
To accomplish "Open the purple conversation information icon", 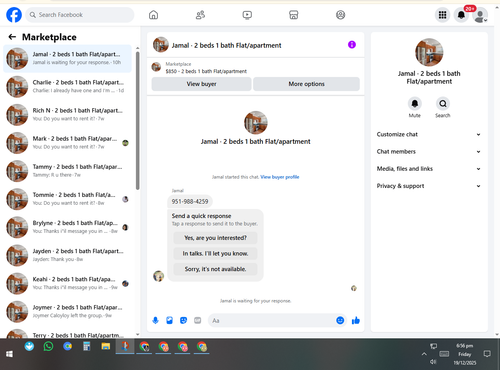I will coord(352,45).
